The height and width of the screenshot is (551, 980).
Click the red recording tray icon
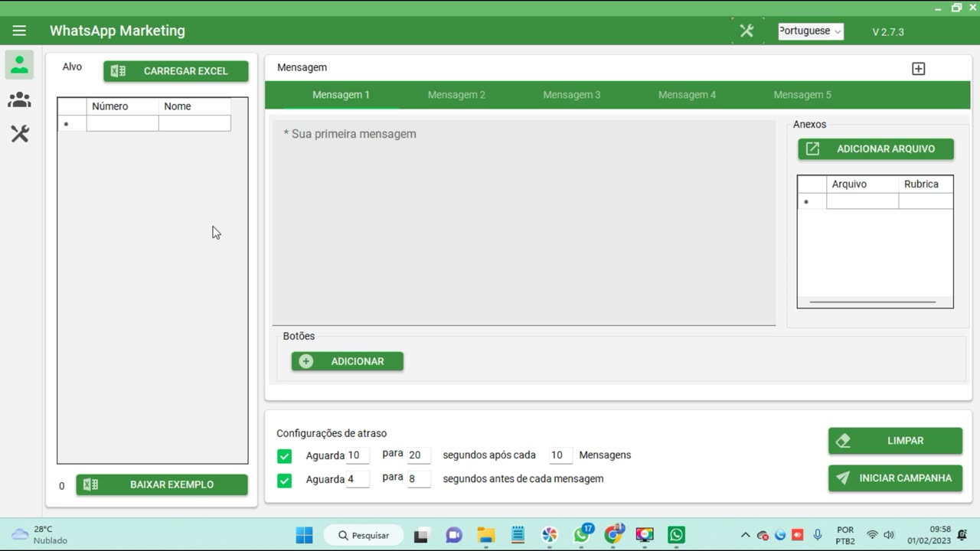point(799,535)
